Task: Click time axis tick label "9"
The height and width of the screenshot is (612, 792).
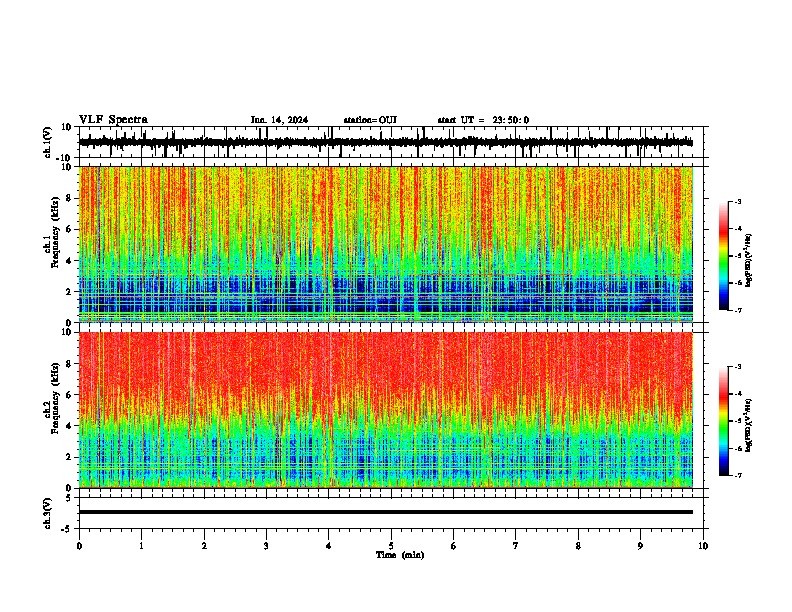Action: (640, 546)
